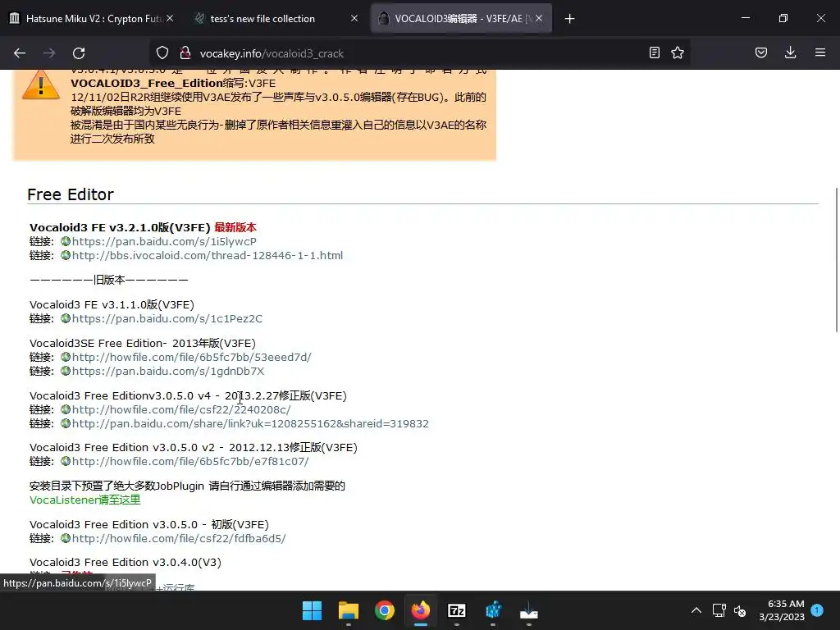Click the vocakey.info address bar
Screen dimensions: 840x630
pos(418,53)
